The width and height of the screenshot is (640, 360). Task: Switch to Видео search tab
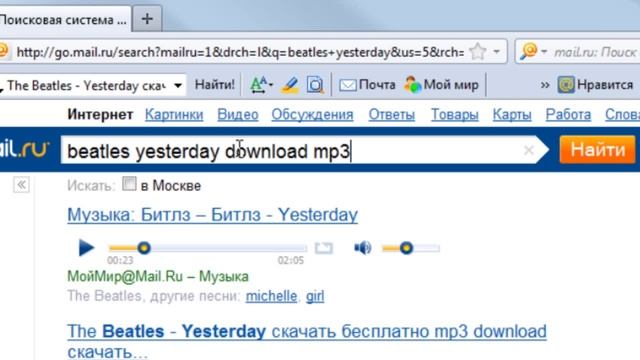click(238, 115)
